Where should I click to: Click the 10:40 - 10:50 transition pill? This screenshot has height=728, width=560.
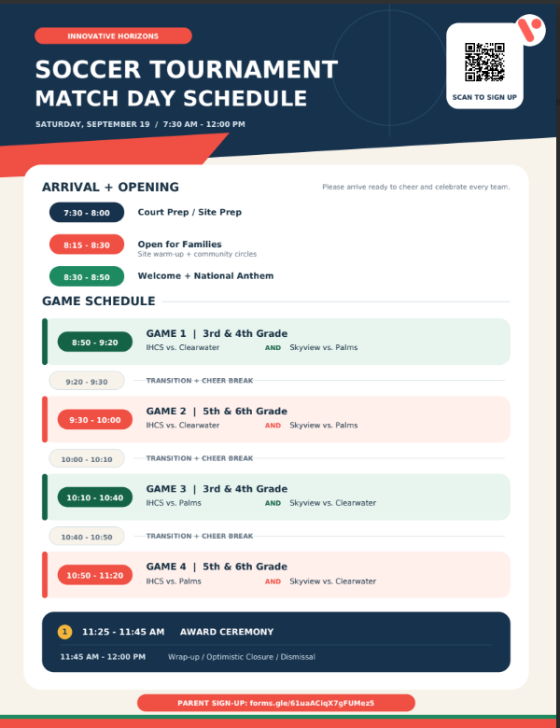(87, 537)
